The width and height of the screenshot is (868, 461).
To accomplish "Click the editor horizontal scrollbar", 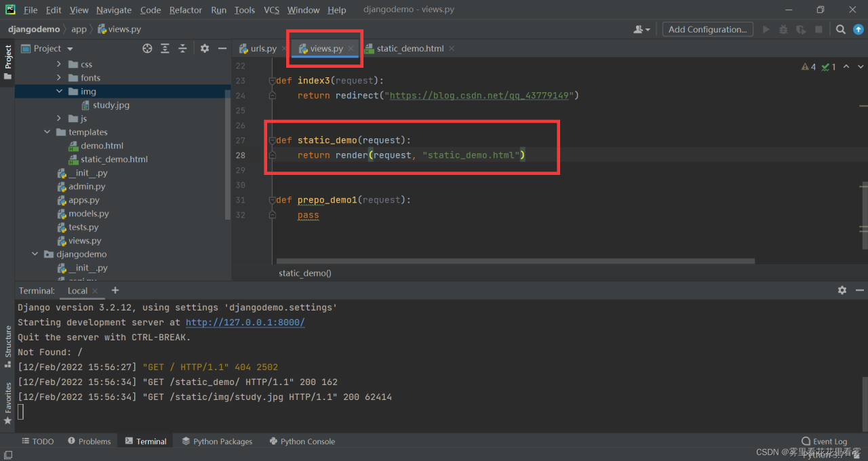I will tap(515, 261).
